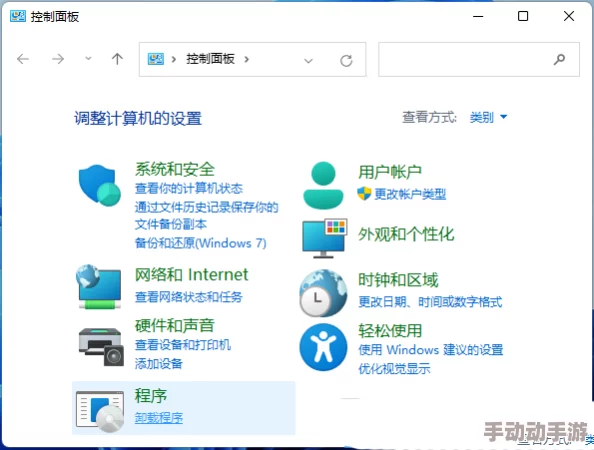
Task: Open 查看设备和打印机 link
Action: pyautogui.click(x=183, y=345)
